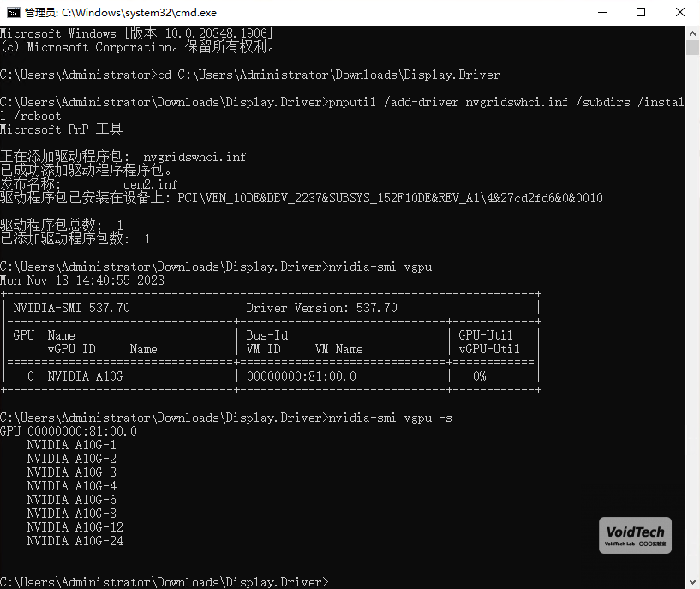This screenshot has height=589, width=700.
Task: Click the cmd.exe icon in title bar
Action: (14, 13)
